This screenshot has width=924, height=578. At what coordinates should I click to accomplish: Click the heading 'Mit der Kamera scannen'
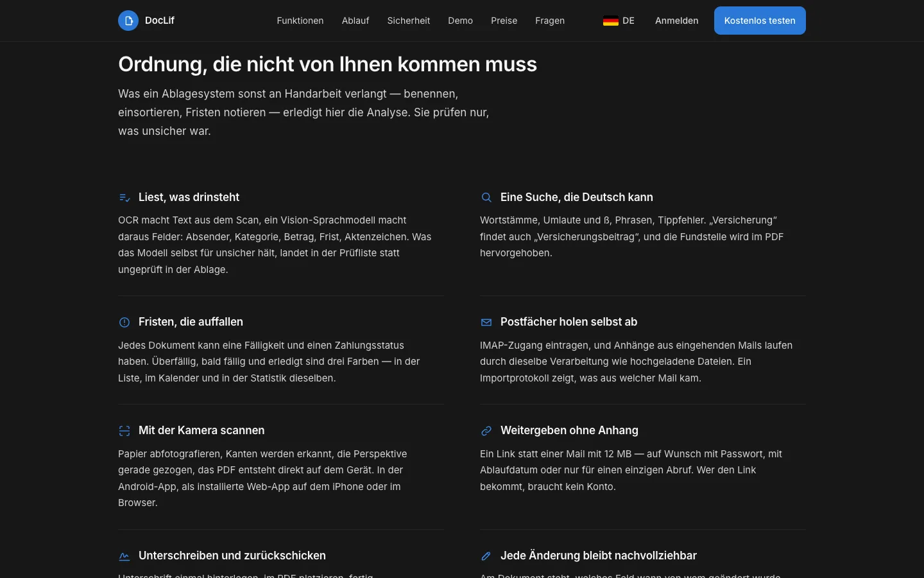tap(201, 430)
